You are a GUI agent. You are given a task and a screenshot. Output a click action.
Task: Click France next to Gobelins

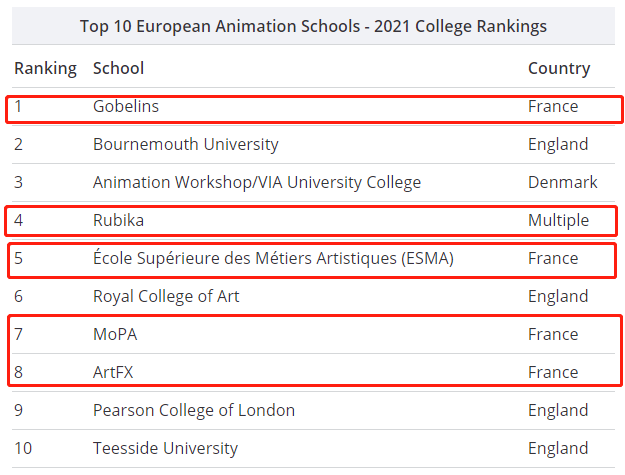[x=553, y=106]
